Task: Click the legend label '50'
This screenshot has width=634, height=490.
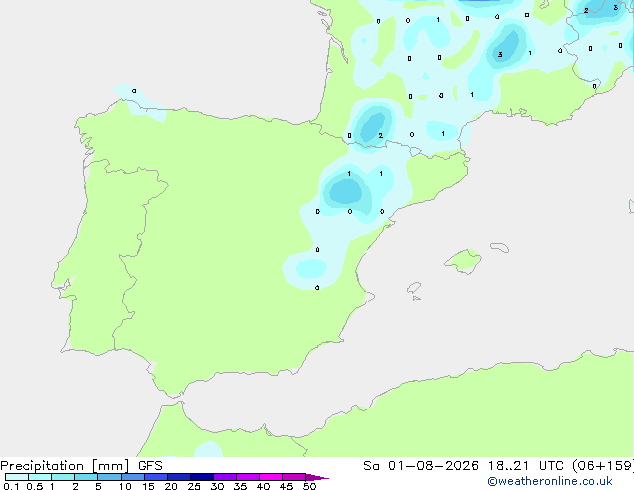Action: pos(309,486)
